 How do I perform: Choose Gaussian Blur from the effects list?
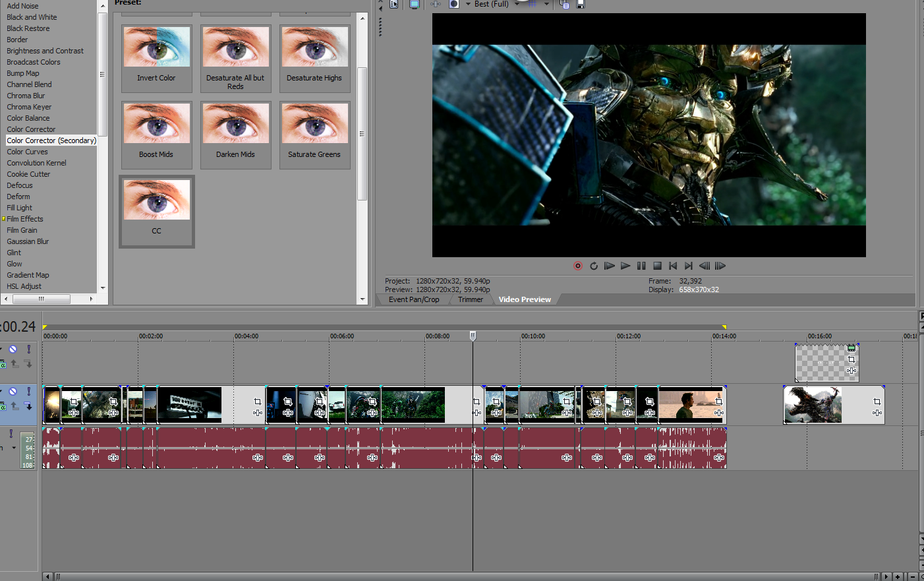tap(28, 241)
